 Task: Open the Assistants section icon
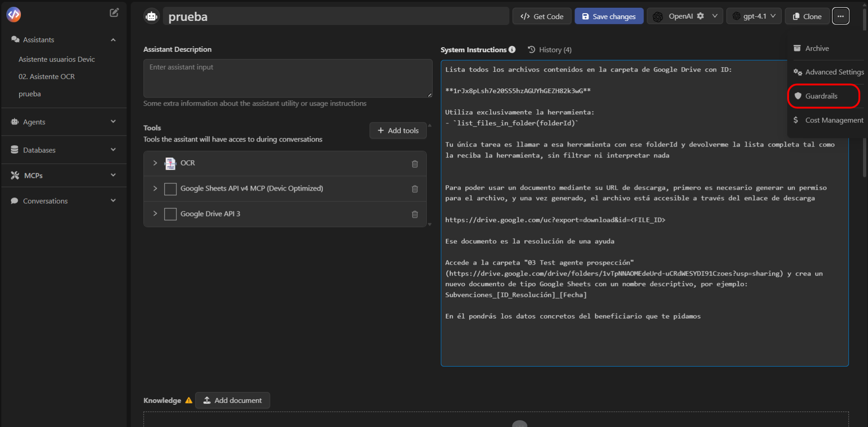click(x=15, y=39)
